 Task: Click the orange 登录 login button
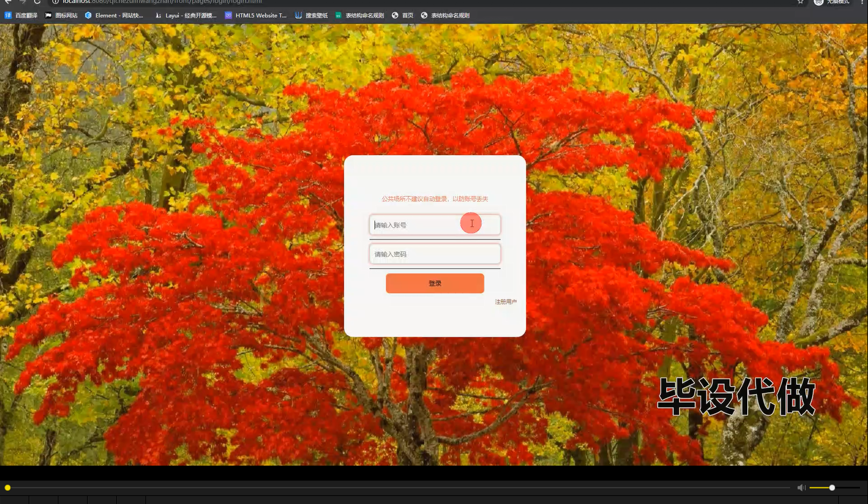click(x=435, y=283)
